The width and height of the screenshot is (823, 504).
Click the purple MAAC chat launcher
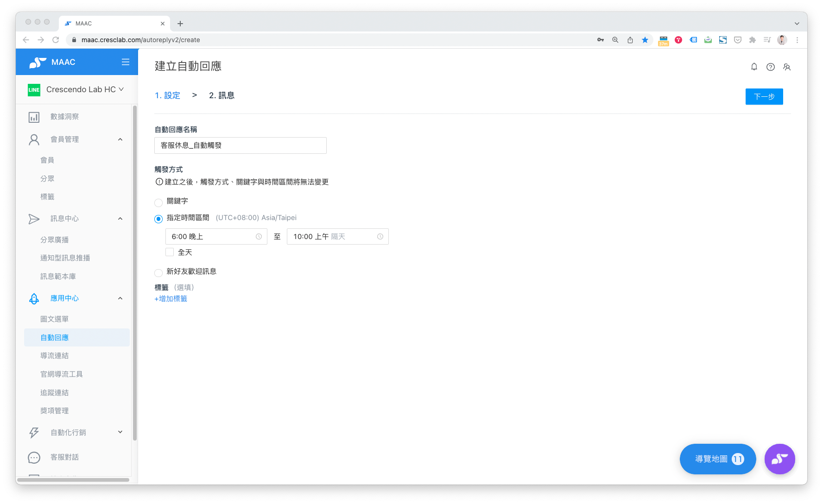779,459
